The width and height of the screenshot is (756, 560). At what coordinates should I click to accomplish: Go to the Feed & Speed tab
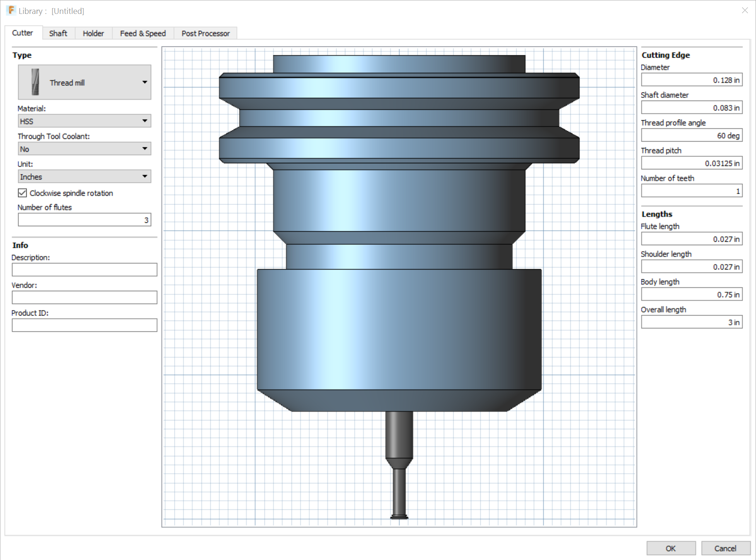[143, 33]
